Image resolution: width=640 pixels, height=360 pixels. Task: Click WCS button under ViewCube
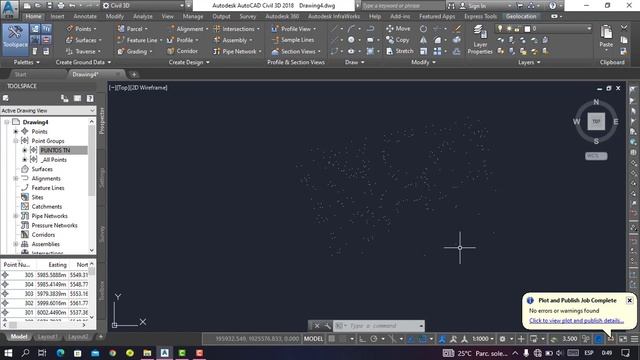[596, 156]
